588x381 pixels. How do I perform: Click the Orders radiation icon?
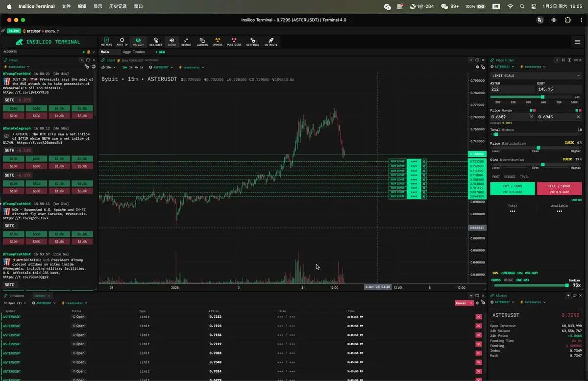218,42
